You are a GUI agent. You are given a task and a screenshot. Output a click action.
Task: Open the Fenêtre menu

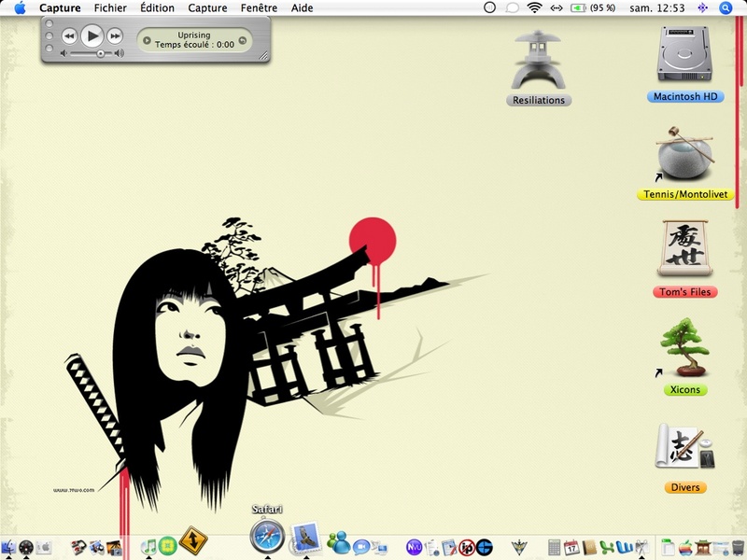(260, 7)
